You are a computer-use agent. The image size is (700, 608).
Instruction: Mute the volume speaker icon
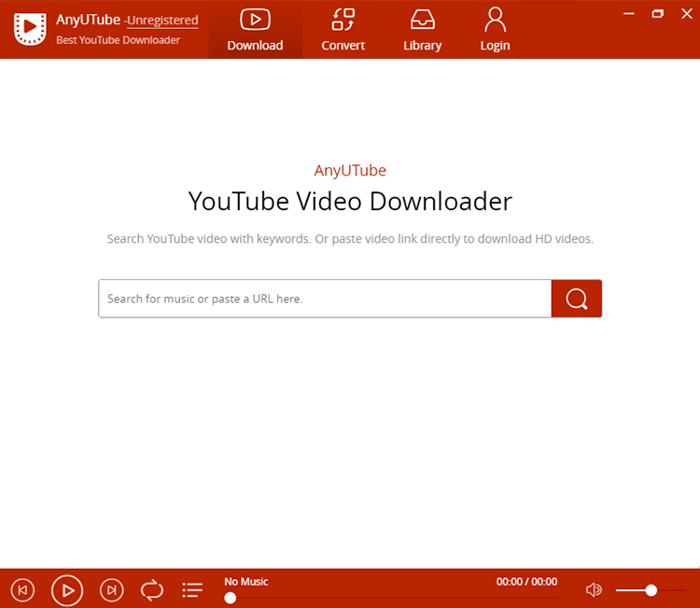[x=594, y=590]
